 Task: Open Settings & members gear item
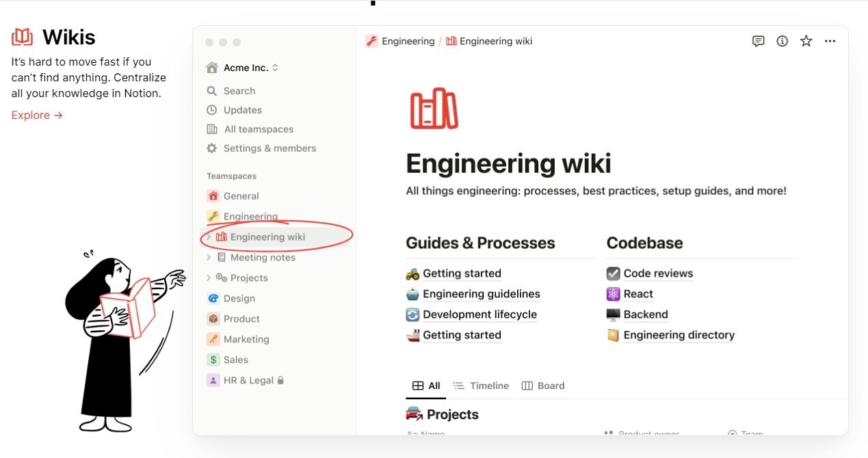pyautogui.click(x=261, y=148)
